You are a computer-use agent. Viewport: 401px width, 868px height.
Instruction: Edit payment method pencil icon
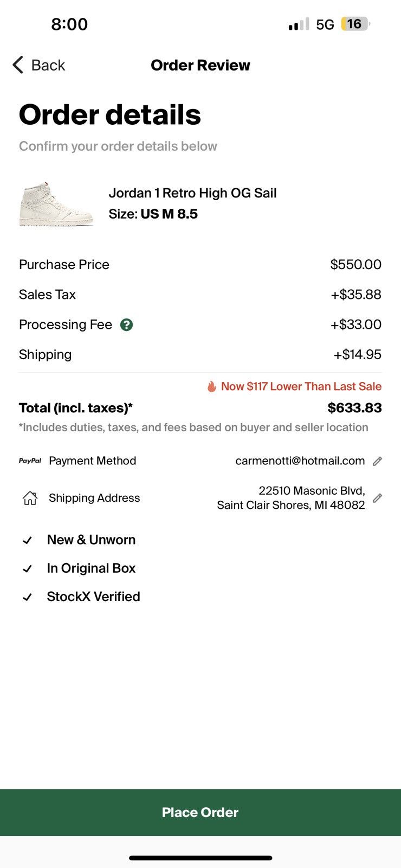tap(378, 461)
